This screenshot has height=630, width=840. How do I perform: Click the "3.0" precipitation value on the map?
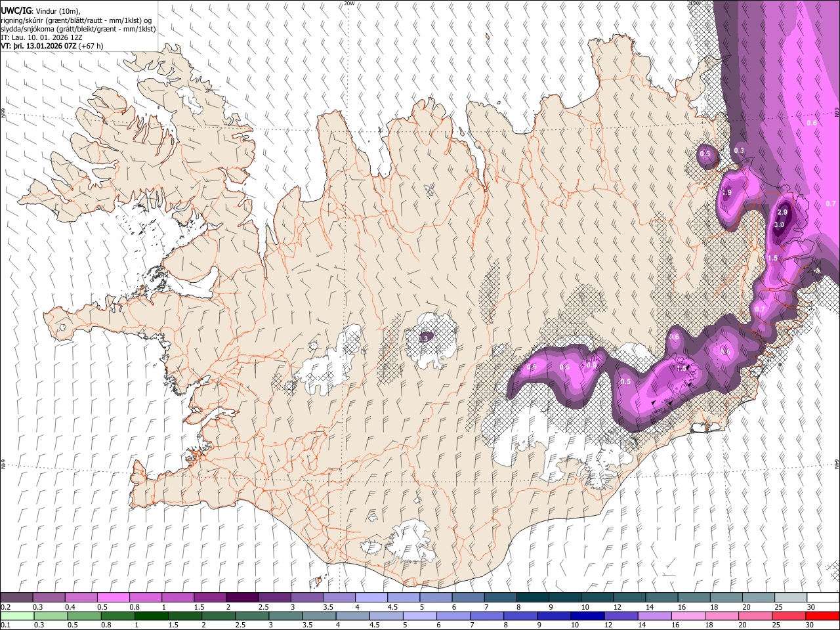779,224
